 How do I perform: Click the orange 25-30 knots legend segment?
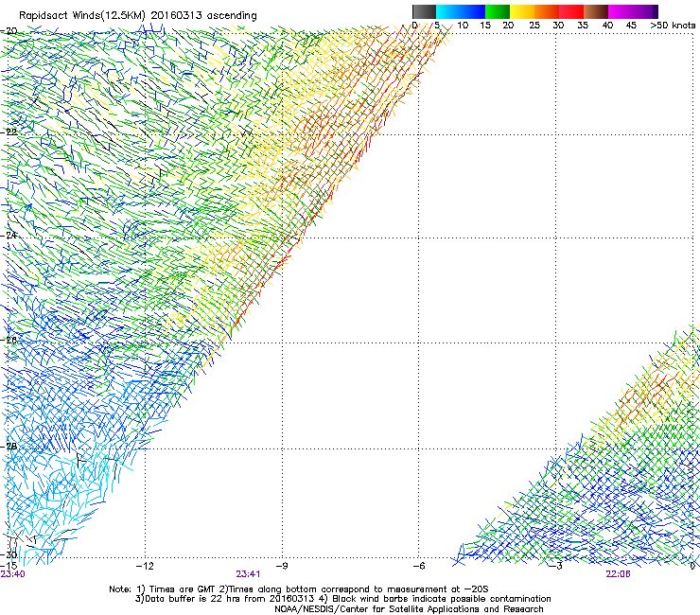coord(547,11)
